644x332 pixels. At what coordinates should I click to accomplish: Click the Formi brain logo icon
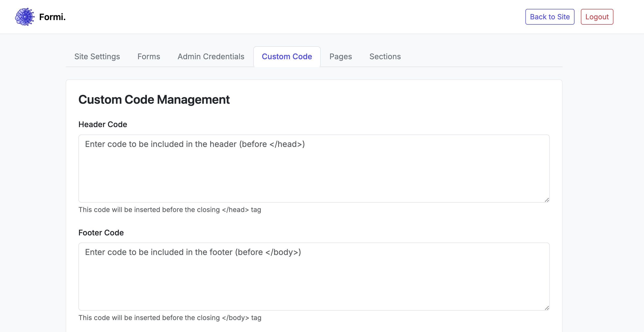click(x=25, y=17)
